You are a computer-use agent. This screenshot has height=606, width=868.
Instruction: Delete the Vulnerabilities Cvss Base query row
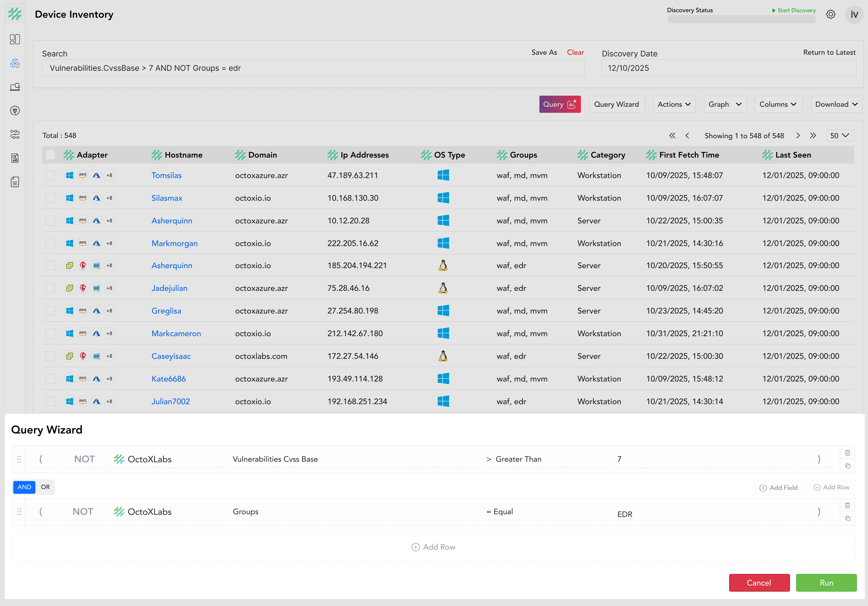848,453
